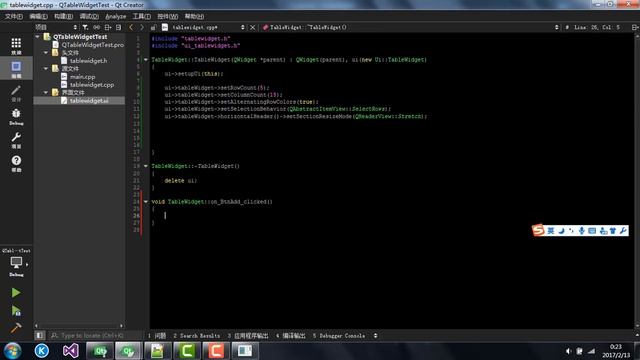Viewport: 640px width, 360px height.
Task: Start debugging with play-bug button
Action: coord(16,310)
